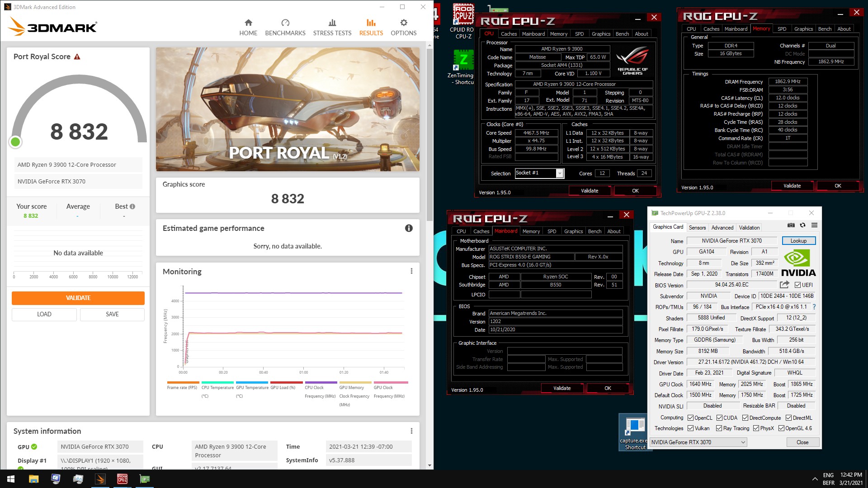Click the ENG language indicator in tray
Viewport: 868px width, 488px height.
pyautogui.click(x=828, y=475)
